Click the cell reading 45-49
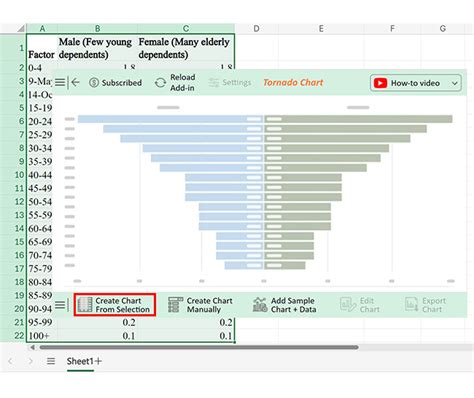 (40, 188)
